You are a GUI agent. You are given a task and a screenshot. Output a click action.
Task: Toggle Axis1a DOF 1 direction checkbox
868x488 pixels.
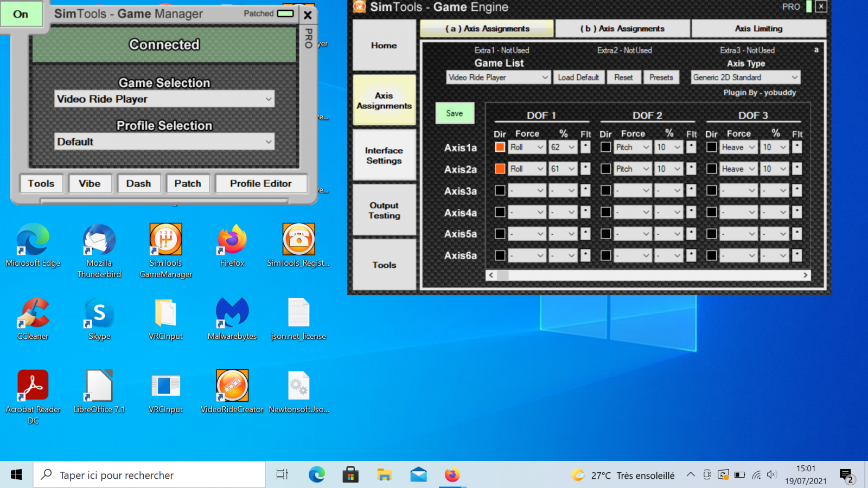pos(500,147)
